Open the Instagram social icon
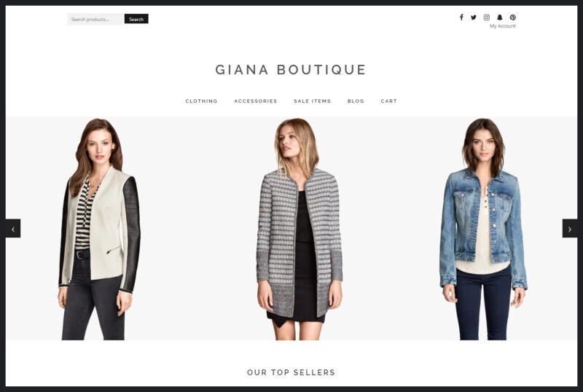Image resolution: width=583 pixels, height=392 pixels. (486, 17)
